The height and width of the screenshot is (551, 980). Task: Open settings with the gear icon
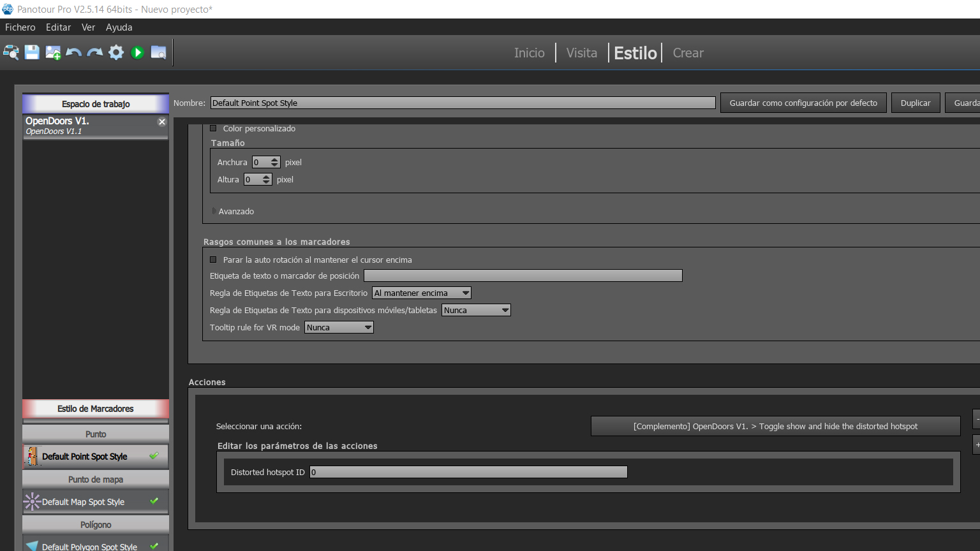(x=116, y=52)
